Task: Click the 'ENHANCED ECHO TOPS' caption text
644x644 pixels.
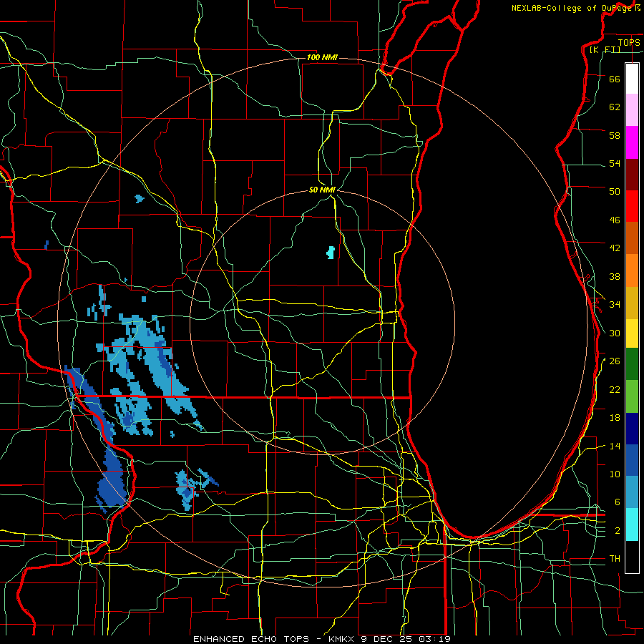Action: 251,639
